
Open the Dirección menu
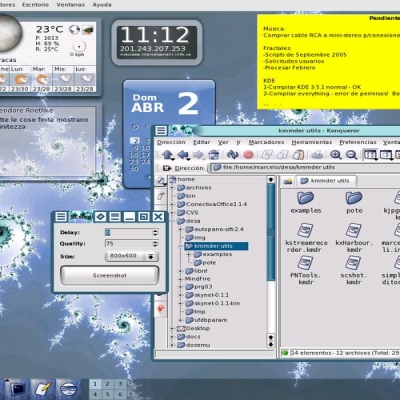coord(171,142)
